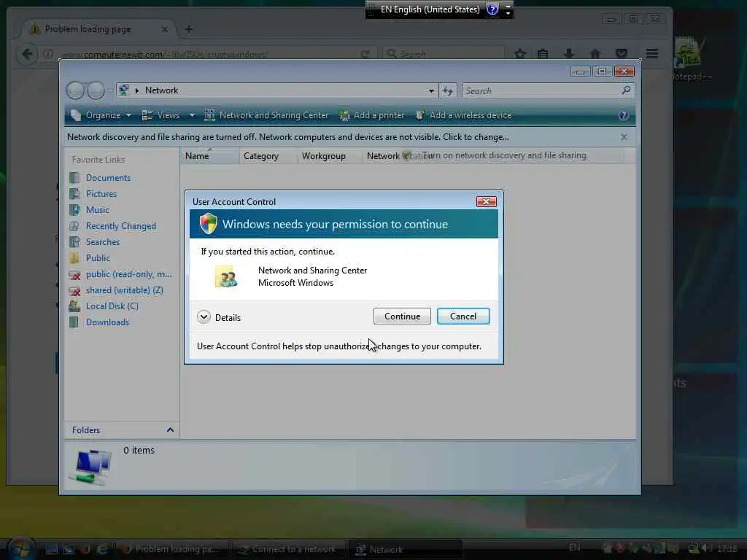Open Local Disk (C)
This screenshot has width=747, height=560.
click(112, 306)
